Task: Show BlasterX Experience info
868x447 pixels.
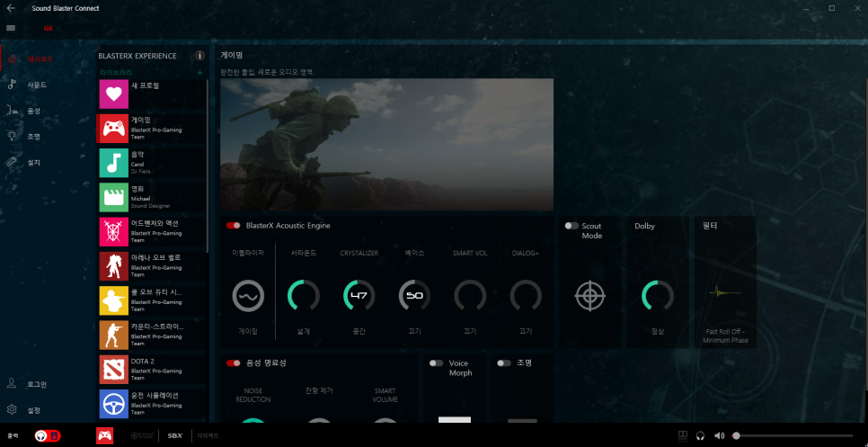Action: coord(199,56)
